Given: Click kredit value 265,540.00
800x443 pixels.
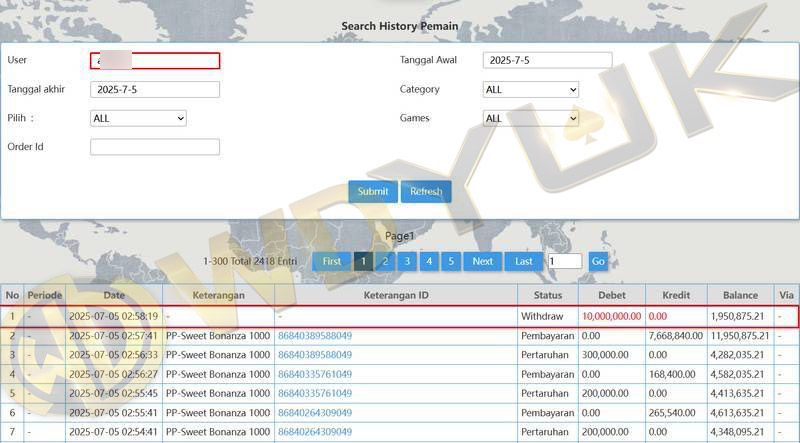Looking at the screenshot, I should click(x=672, y=412).
